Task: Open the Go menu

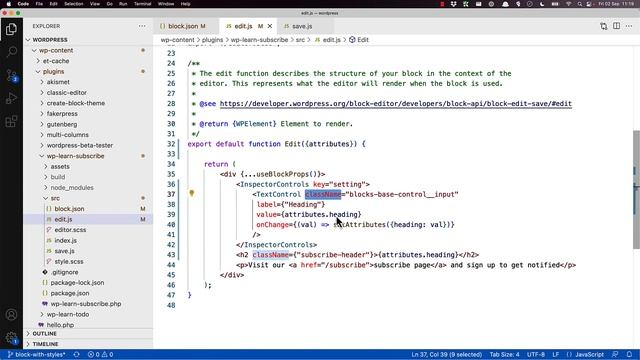Action: pos(109,4)
